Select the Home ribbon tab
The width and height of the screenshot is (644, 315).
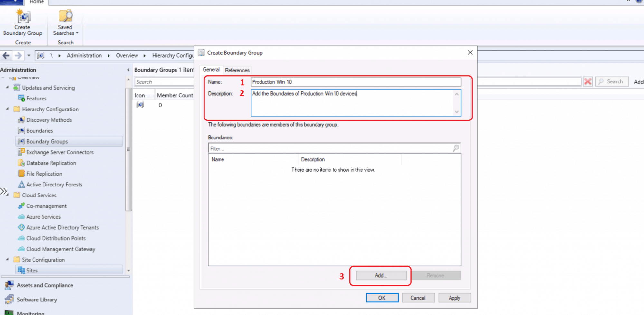coord(36,2)
